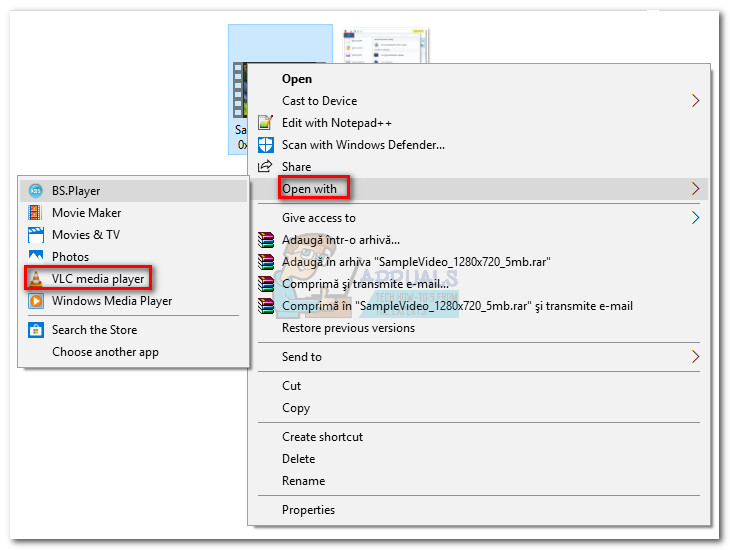Click the Movies & TV clapperboard icon
Screen dimensions: 730x550
35,235
